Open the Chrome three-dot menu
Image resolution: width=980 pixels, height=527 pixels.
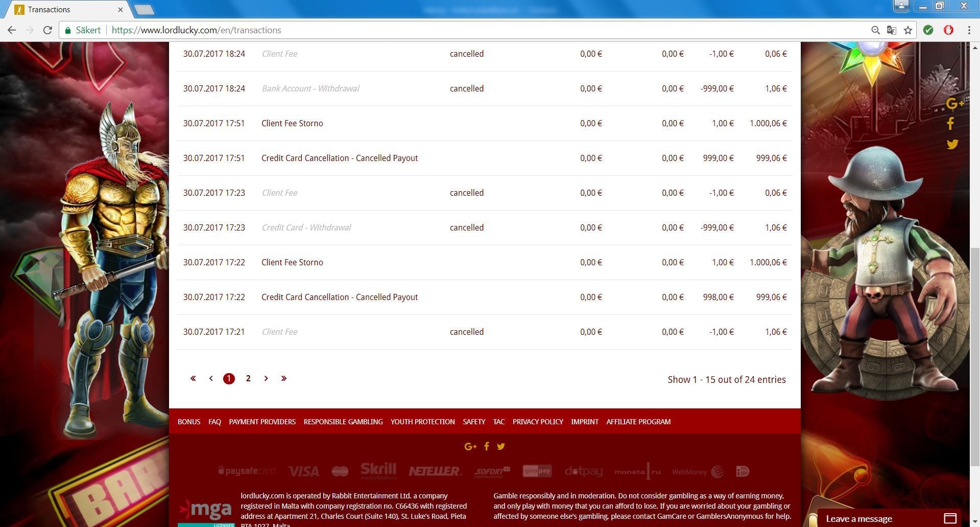coord(969,30)
